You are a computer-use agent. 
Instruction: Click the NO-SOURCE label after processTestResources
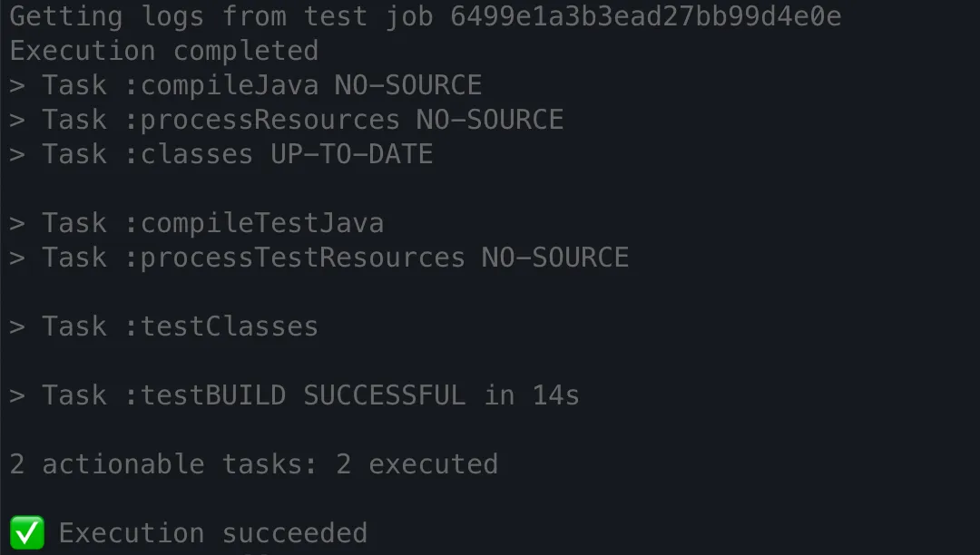(555, 258)
